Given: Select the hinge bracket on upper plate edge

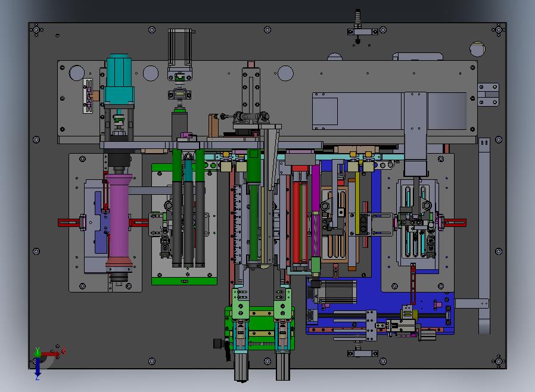Looking at the screenshot, I should pyautogui.click(x=489, y=95).
